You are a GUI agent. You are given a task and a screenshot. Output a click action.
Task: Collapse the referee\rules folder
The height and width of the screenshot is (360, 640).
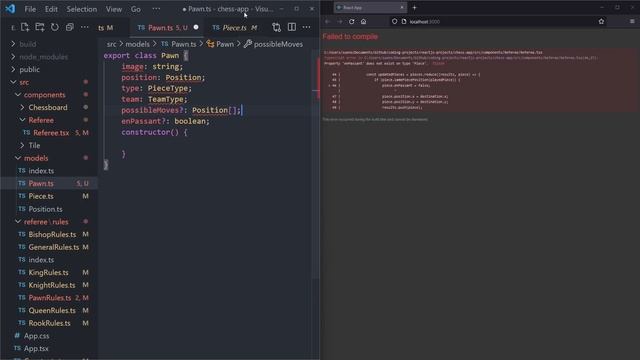(x=46, y=222)
